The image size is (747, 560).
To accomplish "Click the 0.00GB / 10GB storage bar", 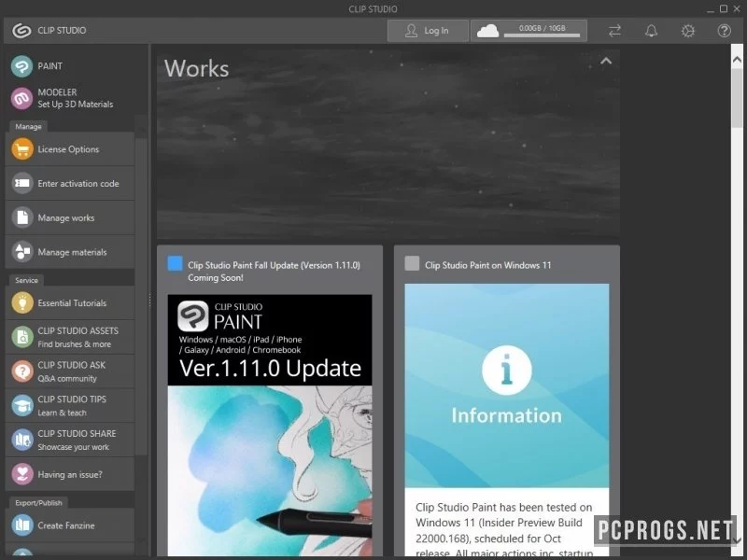I will 543,31.
